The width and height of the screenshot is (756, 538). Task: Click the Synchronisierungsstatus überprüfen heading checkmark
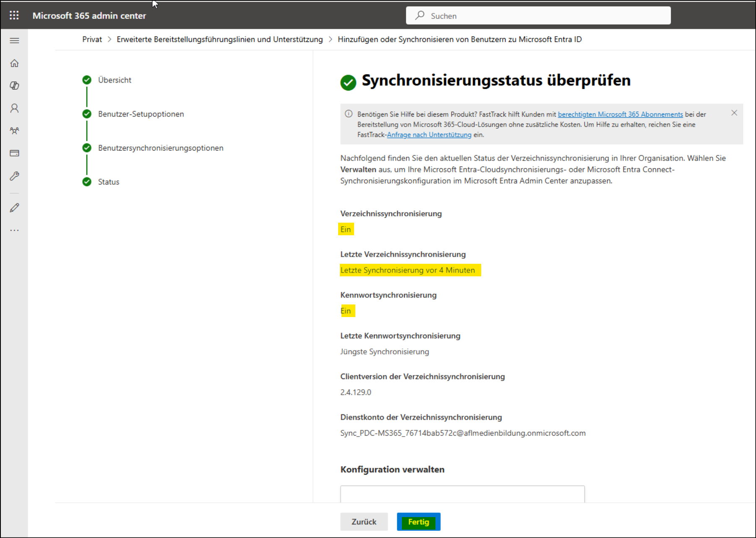pos(348,83)
